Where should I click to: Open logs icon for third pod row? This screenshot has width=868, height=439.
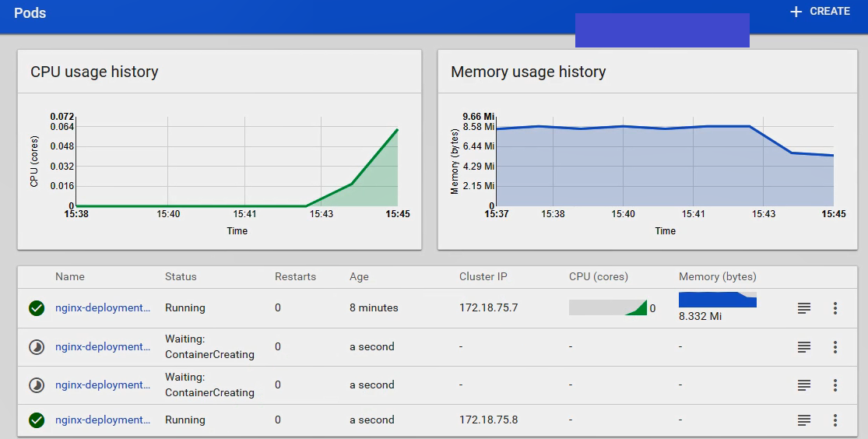click(x=804, y=385)
